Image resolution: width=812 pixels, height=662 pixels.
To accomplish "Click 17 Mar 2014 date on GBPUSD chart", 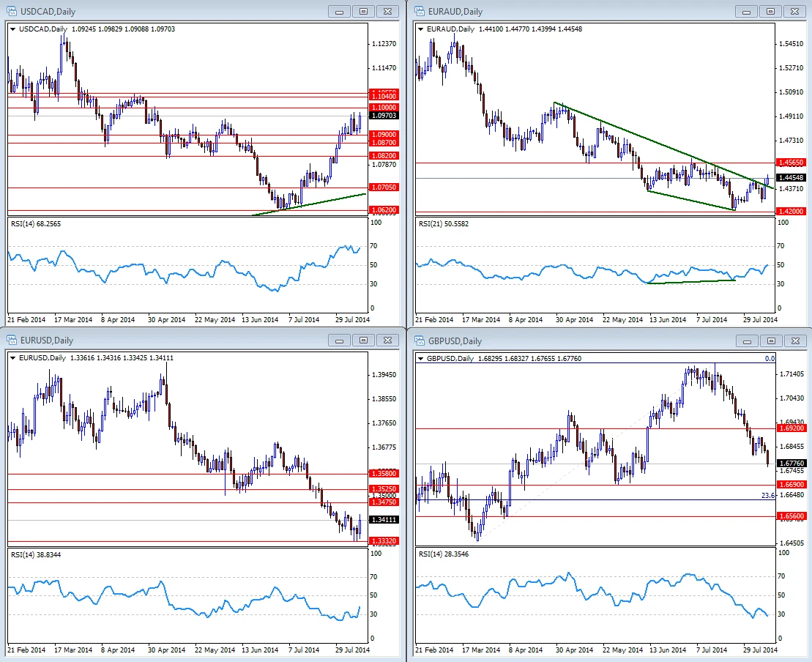I will [481, 650].
